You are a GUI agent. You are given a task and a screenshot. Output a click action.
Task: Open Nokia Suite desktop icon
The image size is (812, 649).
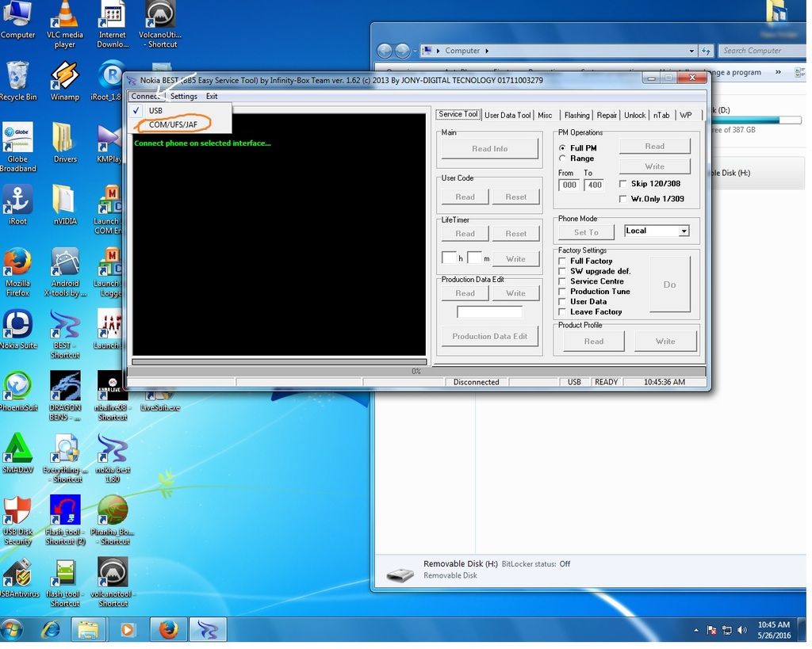pyautogui.click(x=17, y=326)
